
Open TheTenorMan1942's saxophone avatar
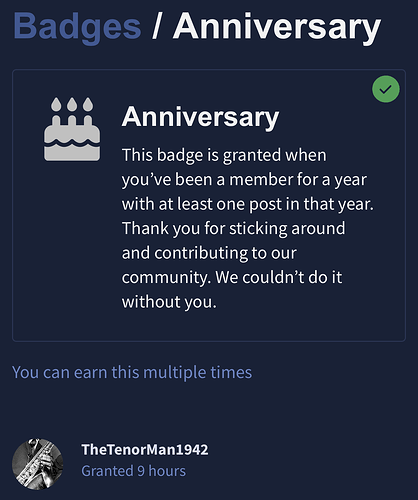pos(37,464)
